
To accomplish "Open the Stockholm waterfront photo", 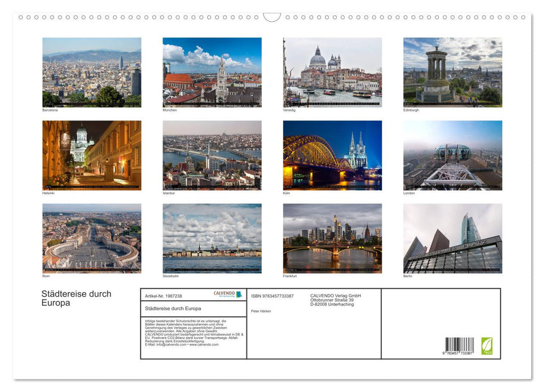I will (212, 239).
